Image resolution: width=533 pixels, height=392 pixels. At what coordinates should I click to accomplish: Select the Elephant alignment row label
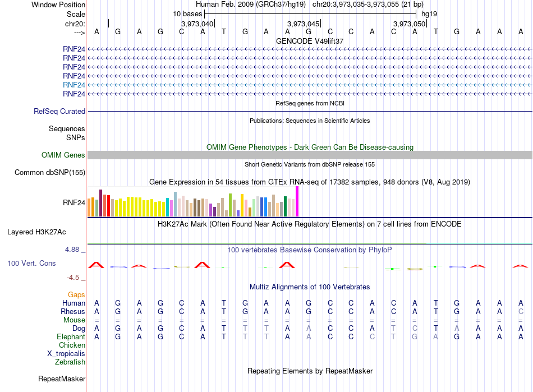(71, 336)
